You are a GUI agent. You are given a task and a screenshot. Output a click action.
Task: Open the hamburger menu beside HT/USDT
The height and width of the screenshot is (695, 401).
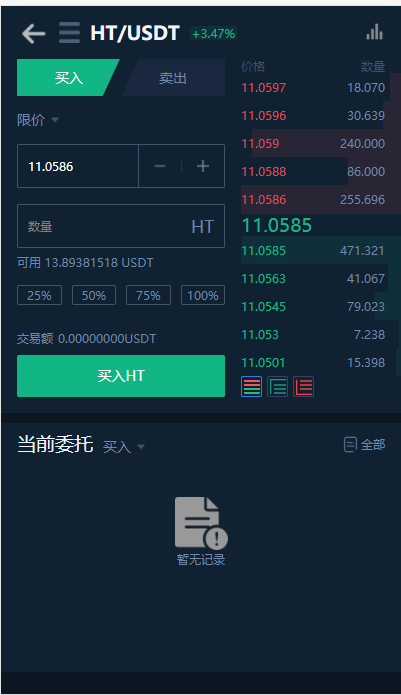point(70,33)
